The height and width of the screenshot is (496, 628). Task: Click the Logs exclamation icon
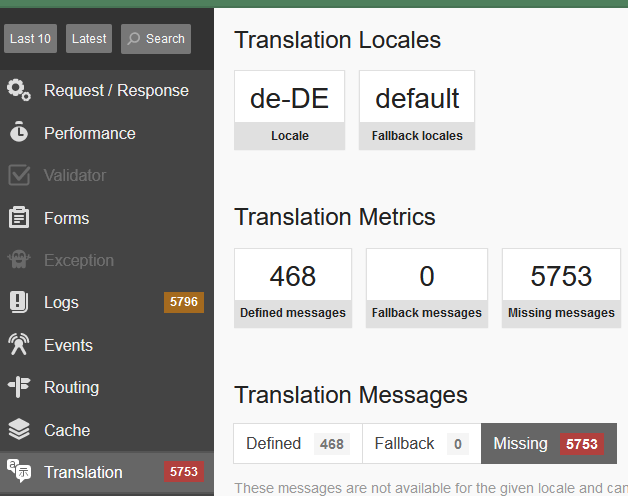[x=19, y=302]
